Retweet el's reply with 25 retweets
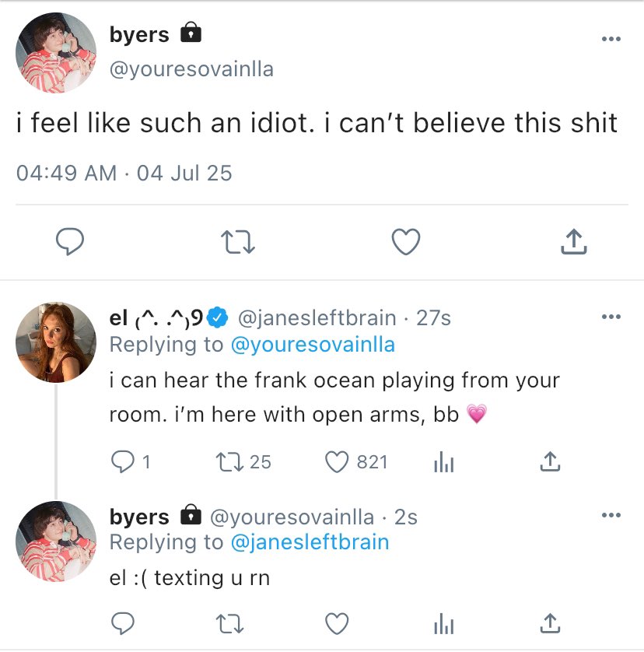Screen dimensions: 644x652 [228, 462]
